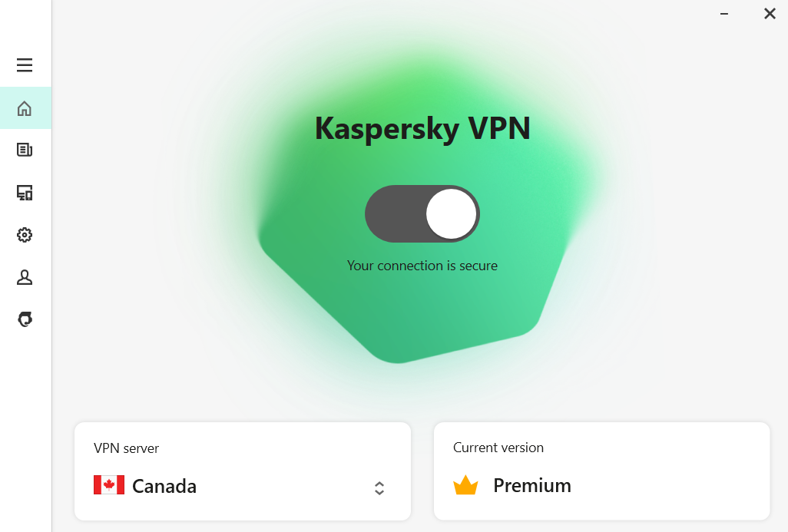This screenshot has height=532, width=788.
Task: Open the news icon in the sidebar
Action: pyautogui.click(x=25, y=150)
